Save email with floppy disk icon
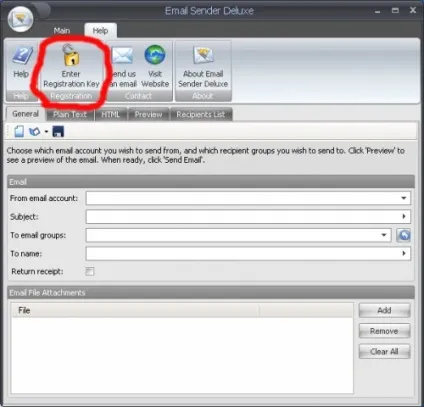 [x=58, y=131]
